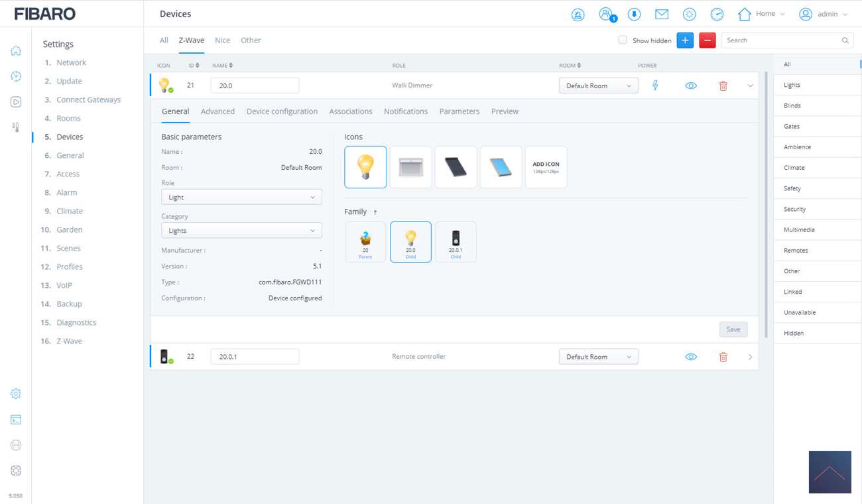Click the envelope messages icon in header

pyautogui.click(x=661, y=14)
